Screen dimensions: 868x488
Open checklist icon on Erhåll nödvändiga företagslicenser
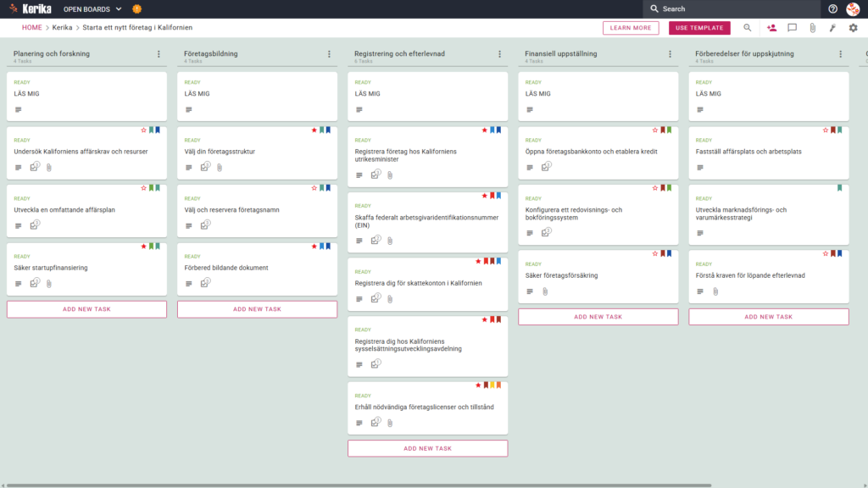(x=376, y=422)
